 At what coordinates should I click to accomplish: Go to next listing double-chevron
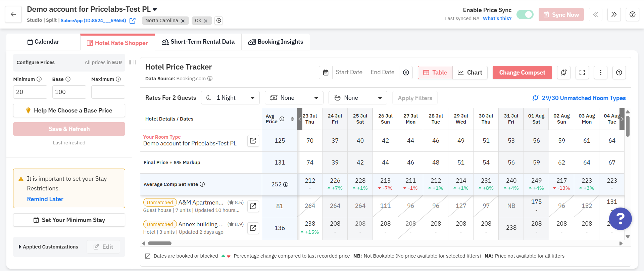[614, 14]
